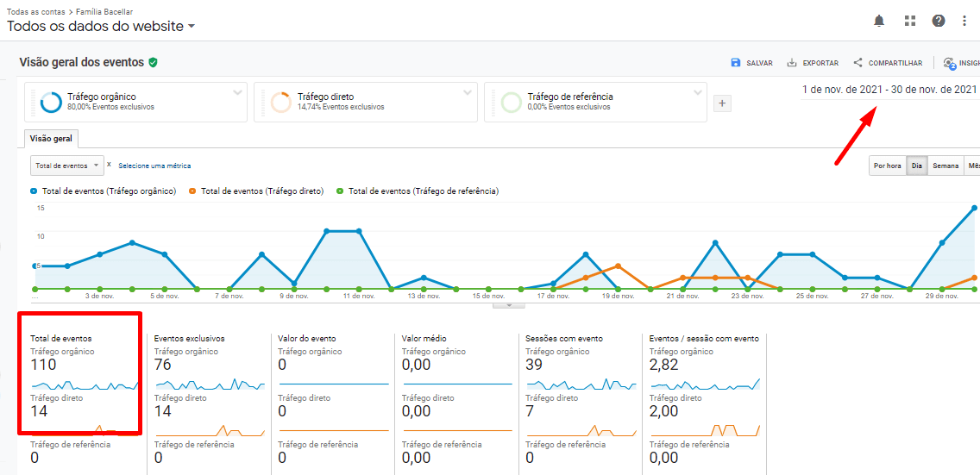Viewport: 980px width, 475px height.
Task: Open the Google apps grid
Action: click(909, 21)
